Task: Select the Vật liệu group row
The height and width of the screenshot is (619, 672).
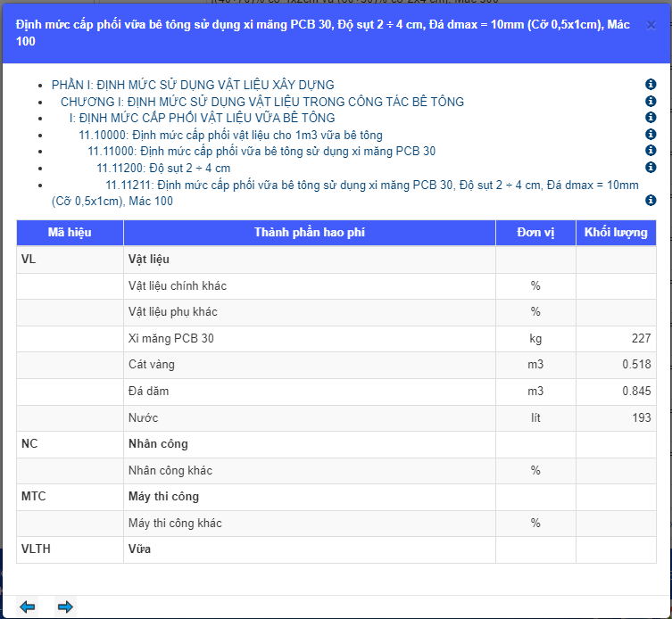Action: [x=336, y=260]
